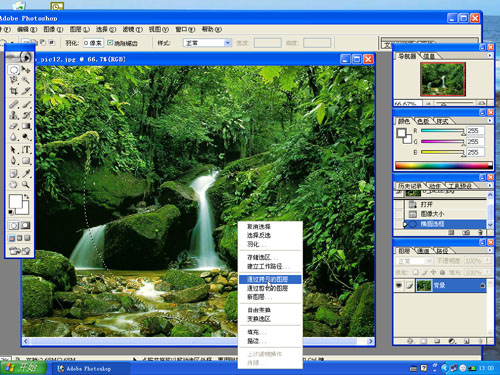This screenshot has width=500, height=375.
Task: Select the Magic Wand tool
Action: 26,80
